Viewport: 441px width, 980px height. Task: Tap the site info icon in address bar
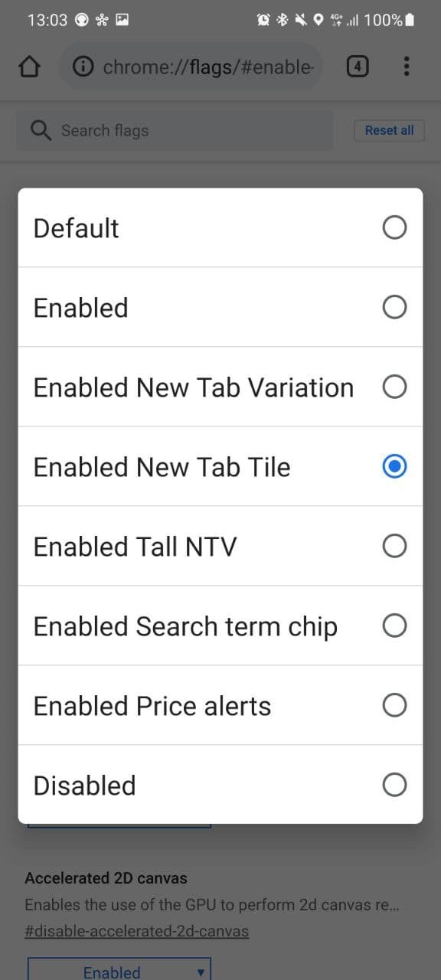(83, 67)
